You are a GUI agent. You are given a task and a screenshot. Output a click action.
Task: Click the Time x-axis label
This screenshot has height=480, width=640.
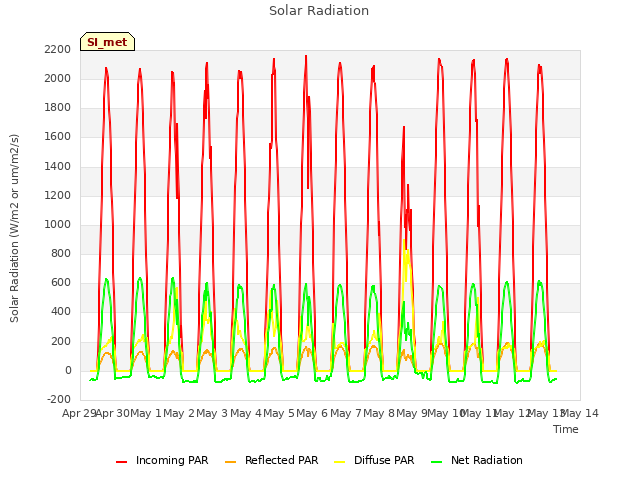566,429
